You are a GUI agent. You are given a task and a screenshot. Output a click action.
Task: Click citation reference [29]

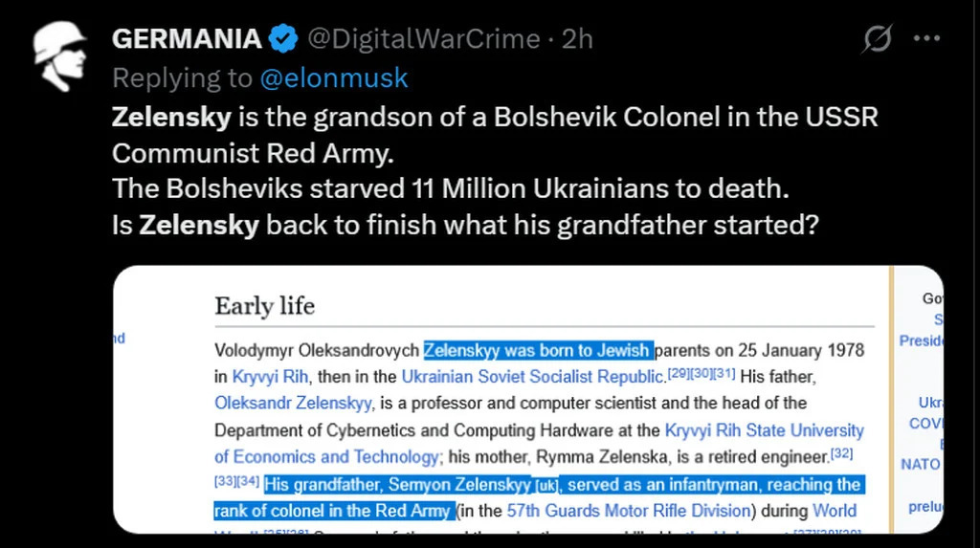[x=677, y=373]
